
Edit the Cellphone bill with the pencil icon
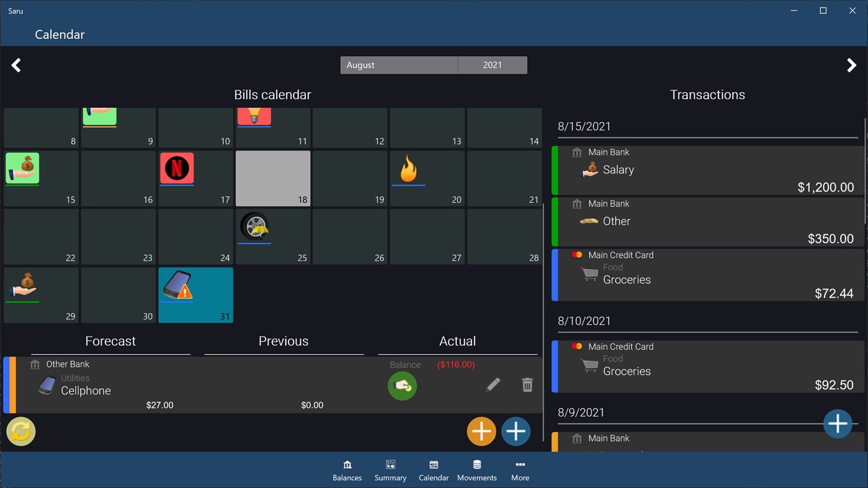point(493,384)
